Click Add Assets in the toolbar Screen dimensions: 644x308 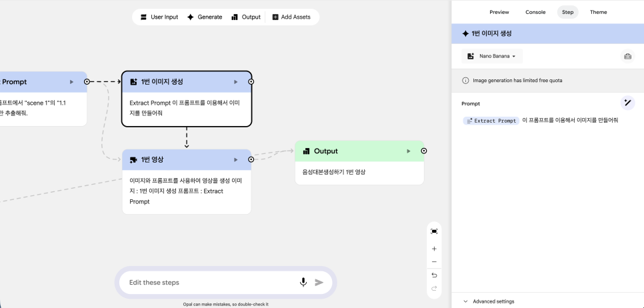click(291, 17)
